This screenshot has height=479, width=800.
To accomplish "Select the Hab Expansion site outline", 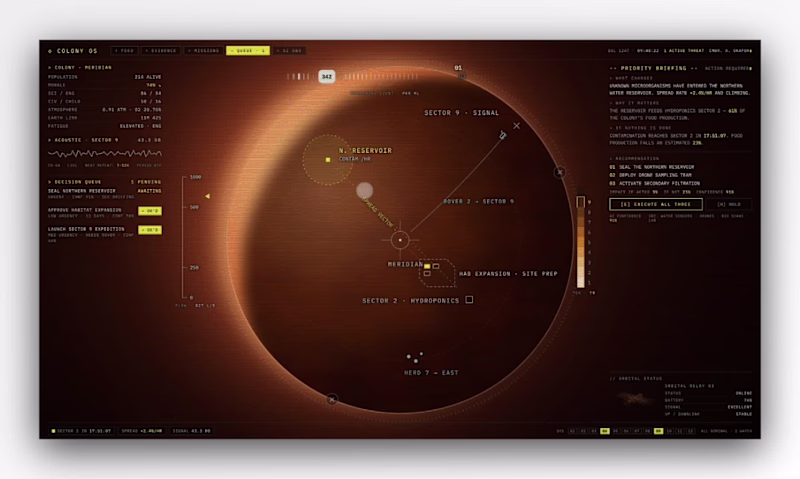I will tap(437, 273).
